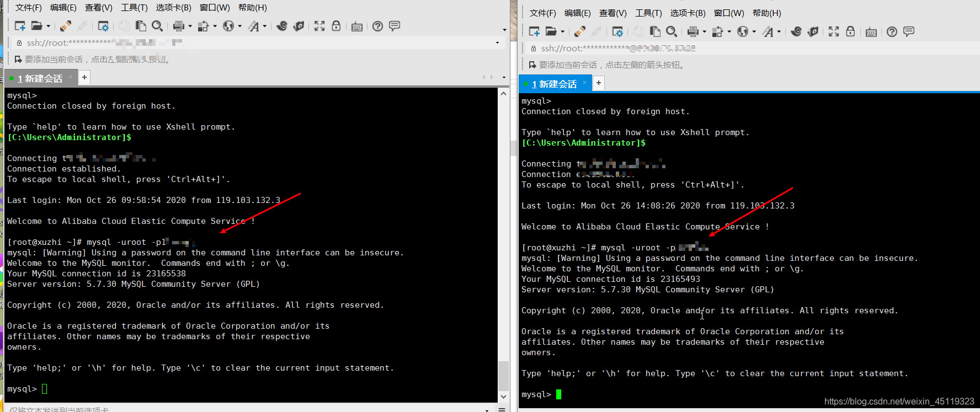Image resolution: width=980 pixels, height=412 pixels.
Task: Click Font 'A' icon in left Xshell window
Action: [253, 26]
